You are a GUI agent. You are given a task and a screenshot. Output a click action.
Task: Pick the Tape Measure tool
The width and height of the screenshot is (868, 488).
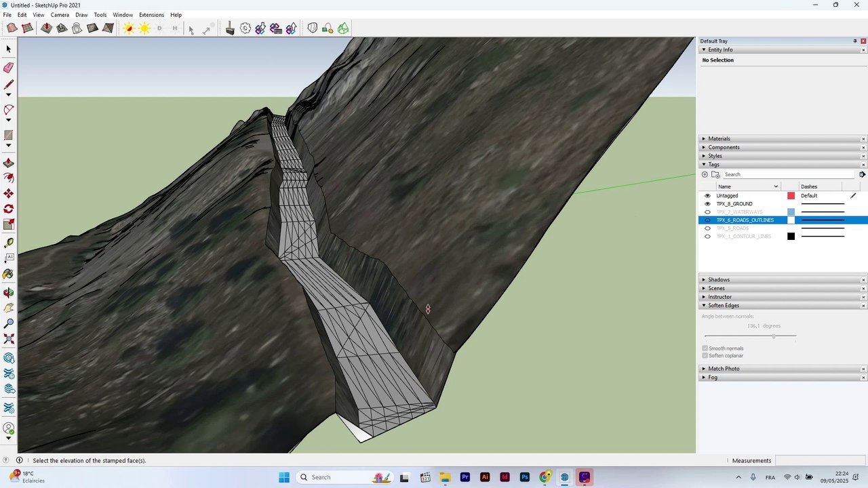point(9,243)
